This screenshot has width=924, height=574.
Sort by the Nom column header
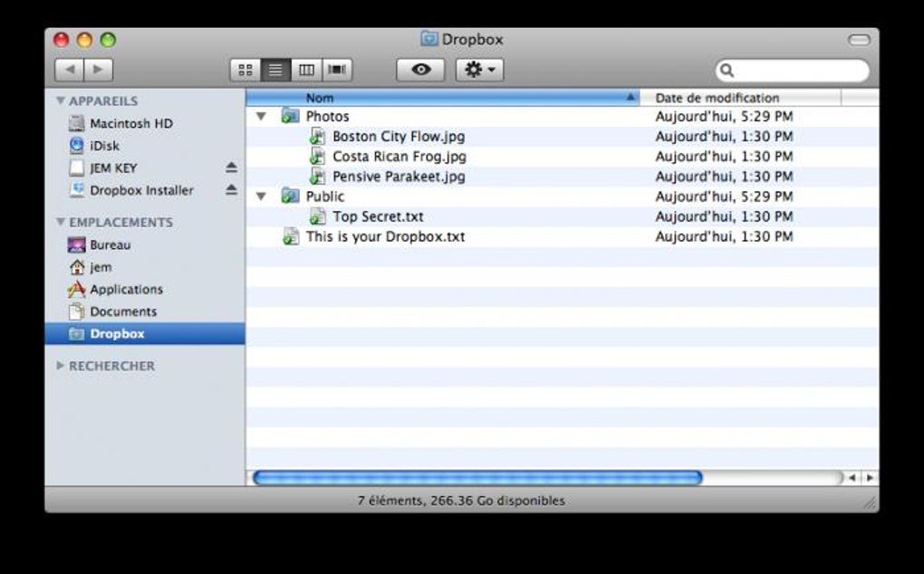pyautogui.click(x=443, y=98)
